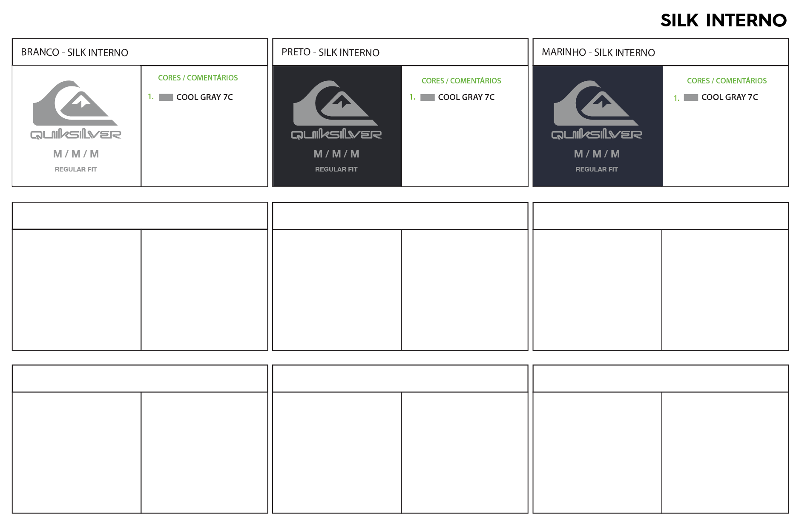The image size is (799, 532).
Task: Click the Cool Gray 7C swatch in PRETO panel
Action: click(428, 97)
